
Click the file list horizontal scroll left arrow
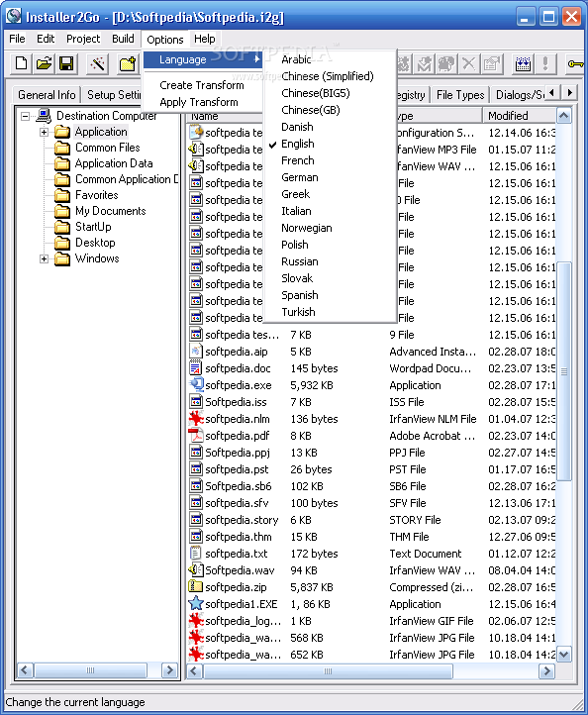coord(195,671)
